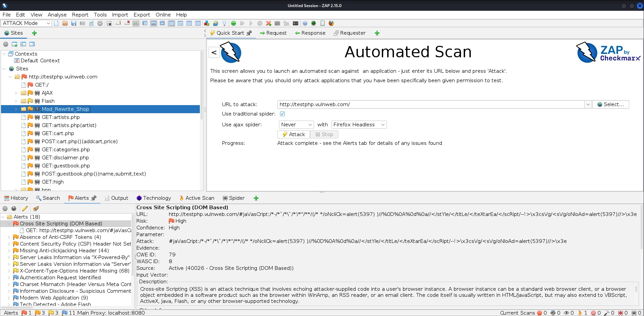Viewport: 644px width, 316px height.
Task: Expand Absence of Anti-CSRF Tokens alert
Action: click(x=9, y=237)
